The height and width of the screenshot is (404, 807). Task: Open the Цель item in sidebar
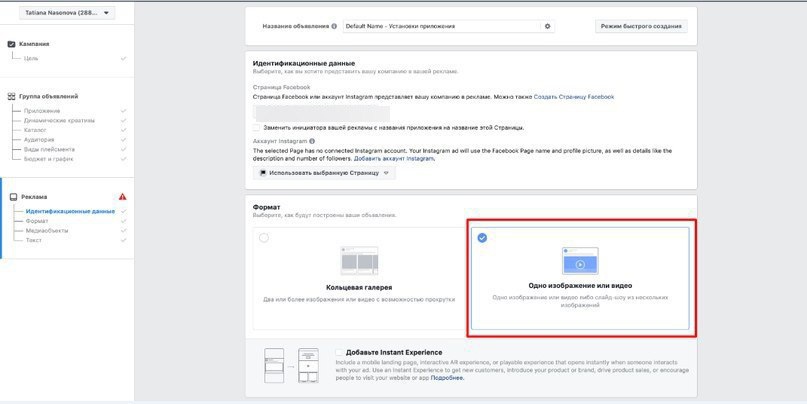tap(31, 58)
